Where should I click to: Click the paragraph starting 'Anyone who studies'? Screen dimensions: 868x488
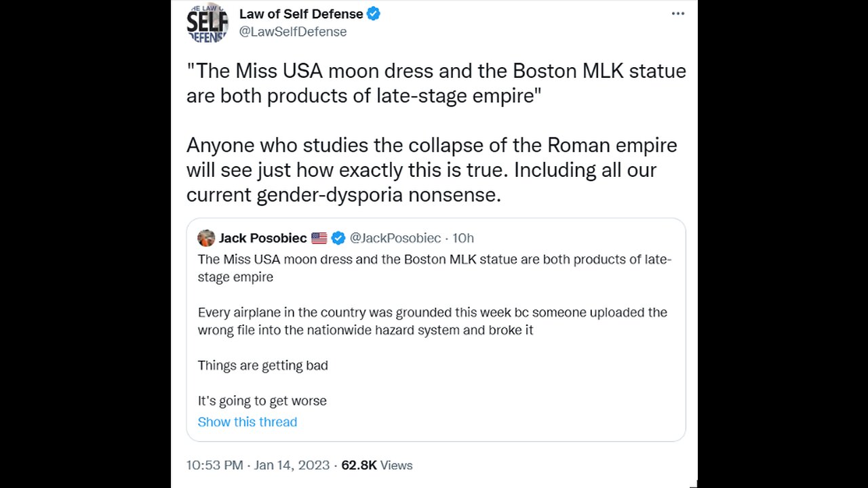(x=431, y=169)
